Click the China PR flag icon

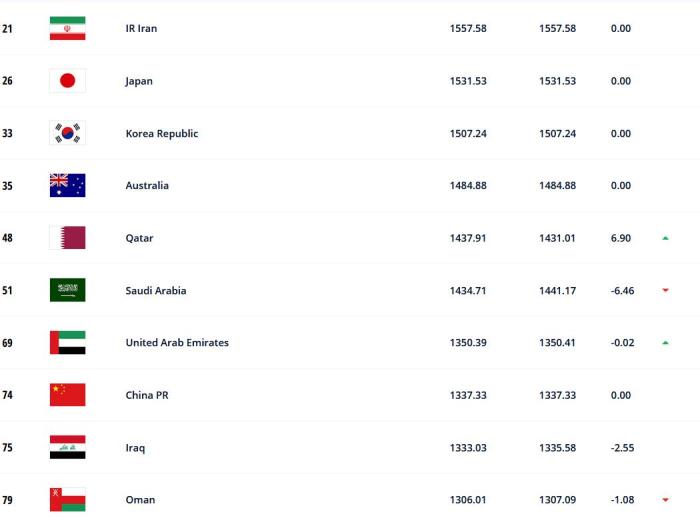tap(67, 395)
